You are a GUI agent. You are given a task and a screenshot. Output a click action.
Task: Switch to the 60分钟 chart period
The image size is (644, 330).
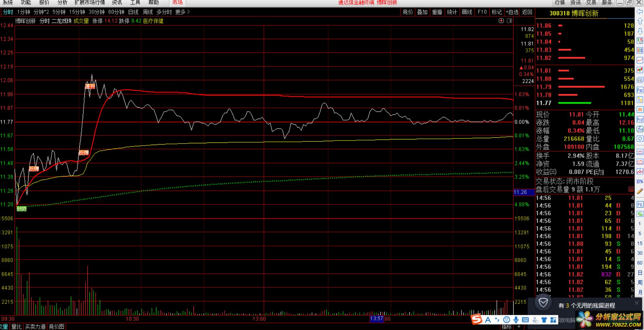(116, 12)
